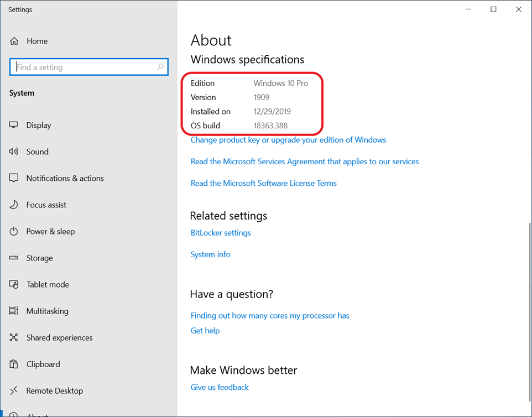Click the Notifications & actions icon
This screenshot has height=417, width=532.
point(14,178)
